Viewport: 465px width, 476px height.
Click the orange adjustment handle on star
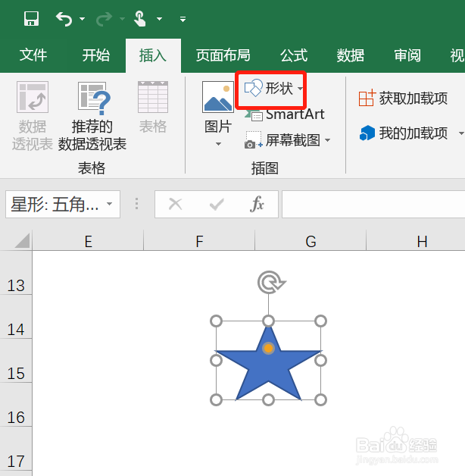pos(268,348)
